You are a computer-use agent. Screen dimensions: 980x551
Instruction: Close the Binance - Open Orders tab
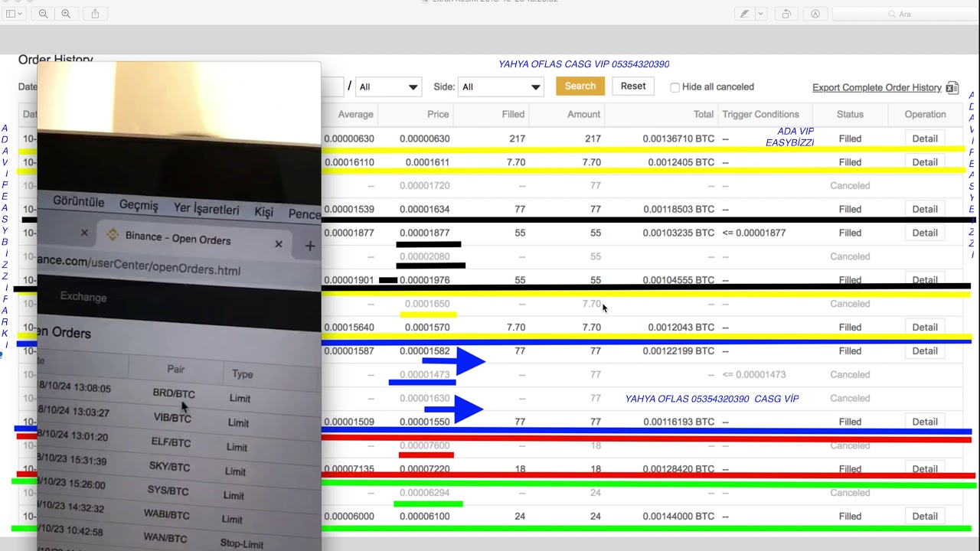279,244
